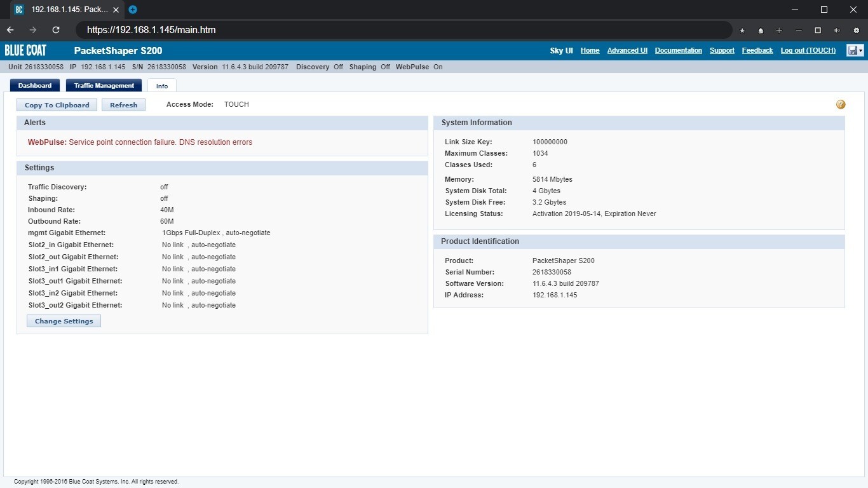Go back with the browser back arrow
The image size is (868, 488).
(x=10, y=30)
